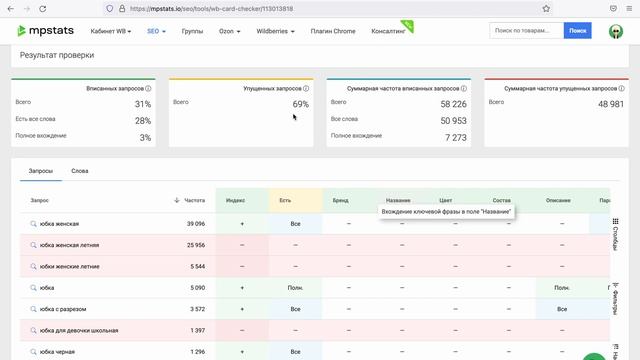Screen dimensions: 640x360
Task: Click search icon beside юбка черная
Action: (33, 351)
